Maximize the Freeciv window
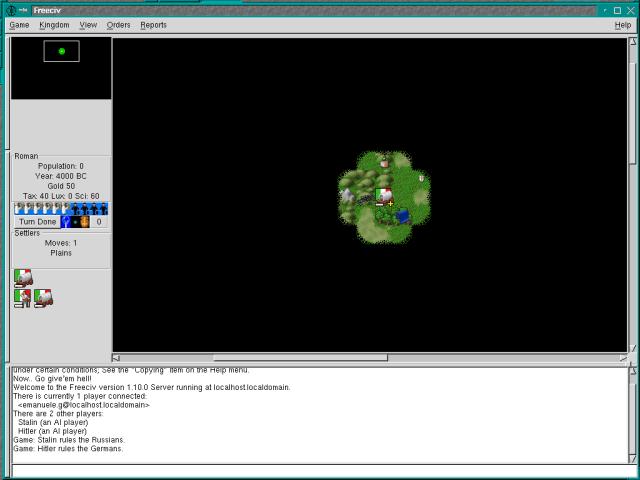 (618, 10)
